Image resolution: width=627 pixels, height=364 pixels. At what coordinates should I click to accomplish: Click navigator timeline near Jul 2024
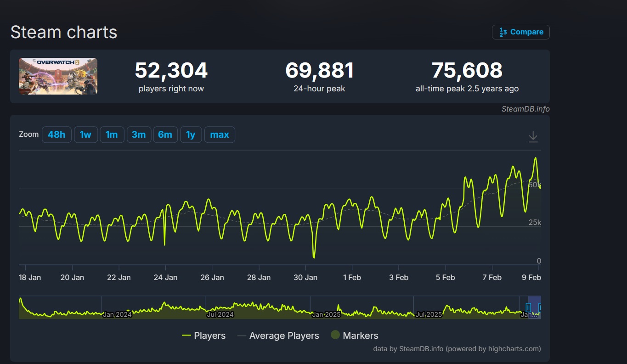click(x=220, y=308)
